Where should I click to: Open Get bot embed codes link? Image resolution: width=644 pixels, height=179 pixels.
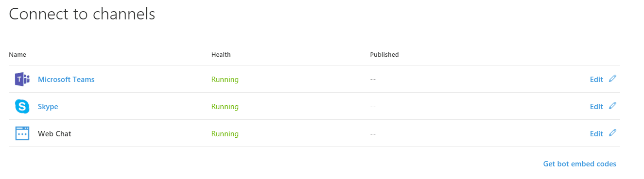pyautogui.click(x=579, y=164)
